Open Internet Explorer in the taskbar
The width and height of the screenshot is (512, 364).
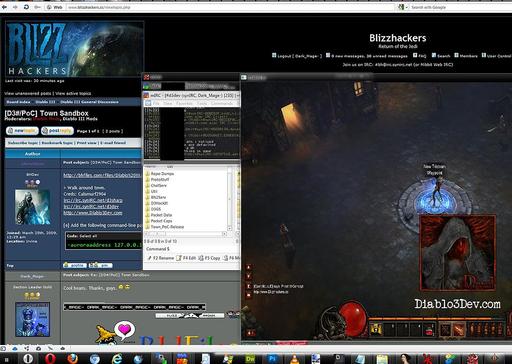pyautogui.click(x=117, y=359)
